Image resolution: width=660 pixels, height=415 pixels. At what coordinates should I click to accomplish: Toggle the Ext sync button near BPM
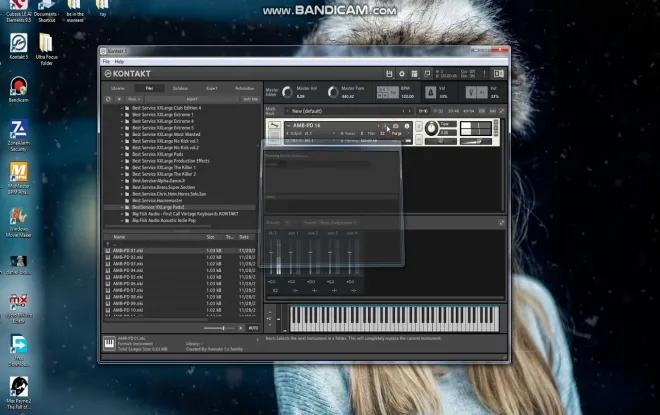(382, 90)
